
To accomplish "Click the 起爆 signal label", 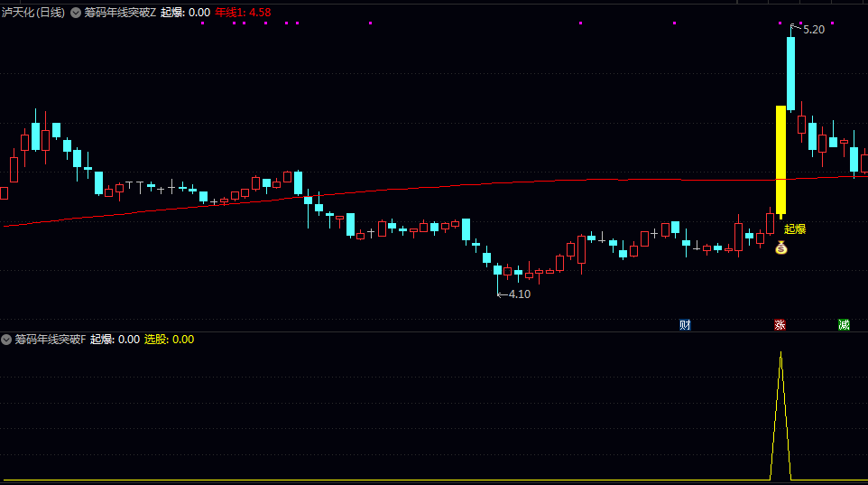I will pos(795,229).
